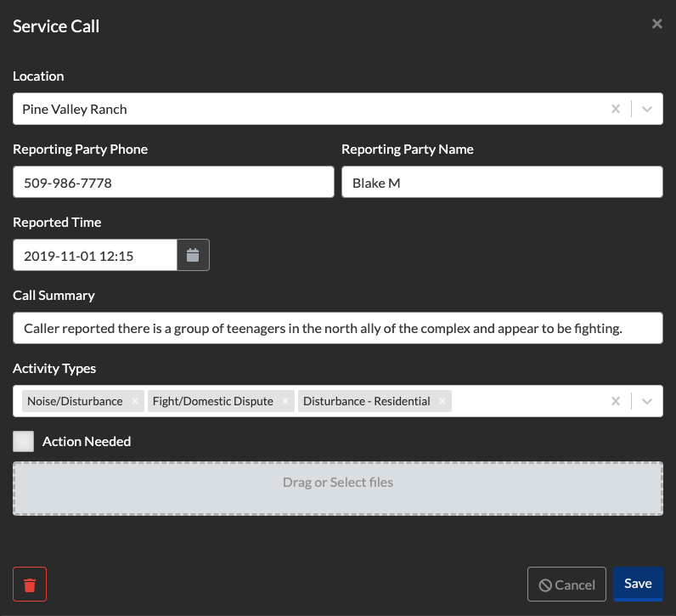Click the Action Needed label
The width and height of the screenshot is (676, 616).
coord(87,441)
